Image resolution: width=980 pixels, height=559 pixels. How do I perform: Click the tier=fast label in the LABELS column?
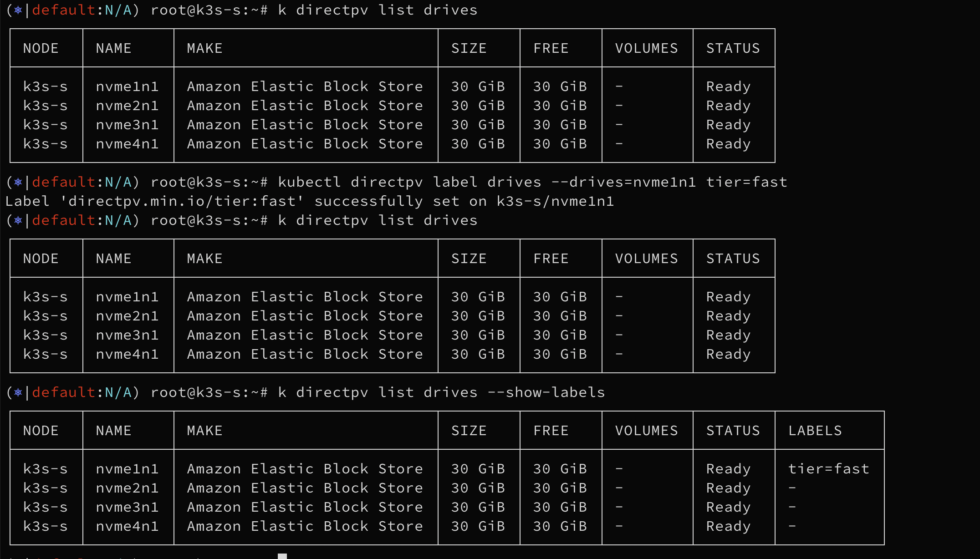829,469
